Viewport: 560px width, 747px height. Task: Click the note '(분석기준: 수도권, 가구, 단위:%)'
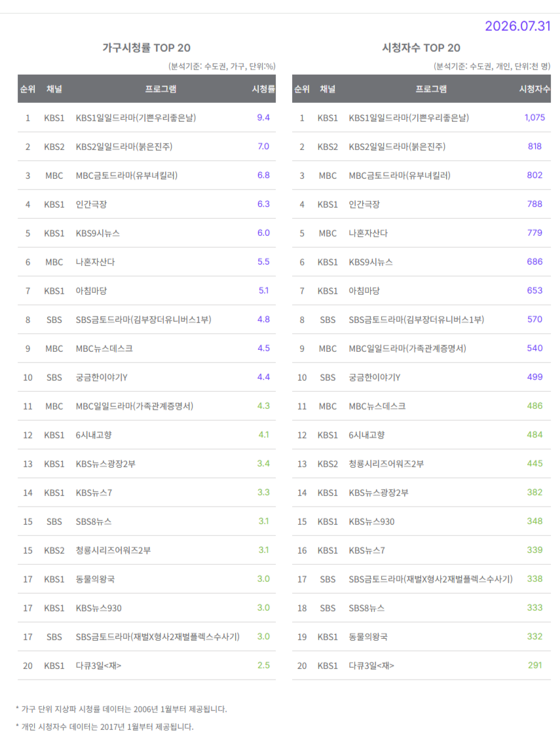coord(222,66)
